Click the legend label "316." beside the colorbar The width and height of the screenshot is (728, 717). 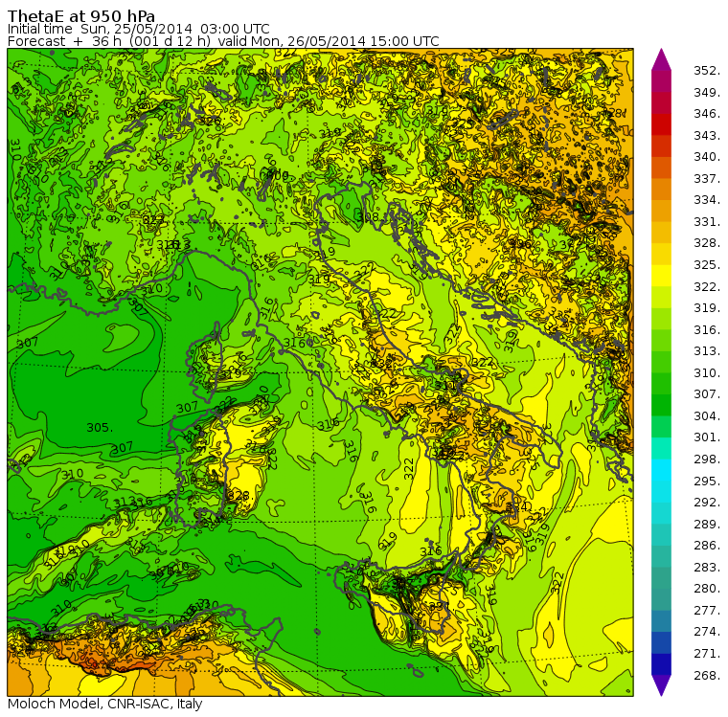[707, 330]
